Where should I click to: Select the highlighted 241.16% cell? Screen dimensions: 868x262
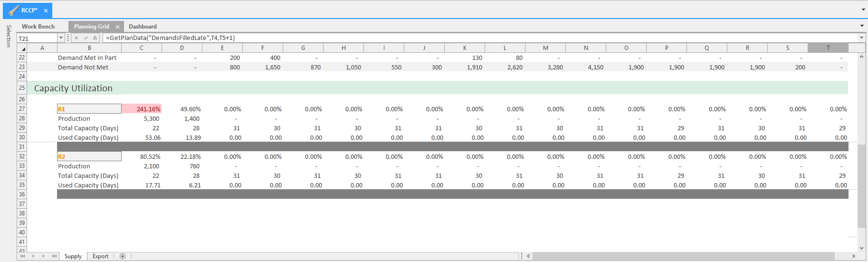pyautogui.click(x=142, y=109)
